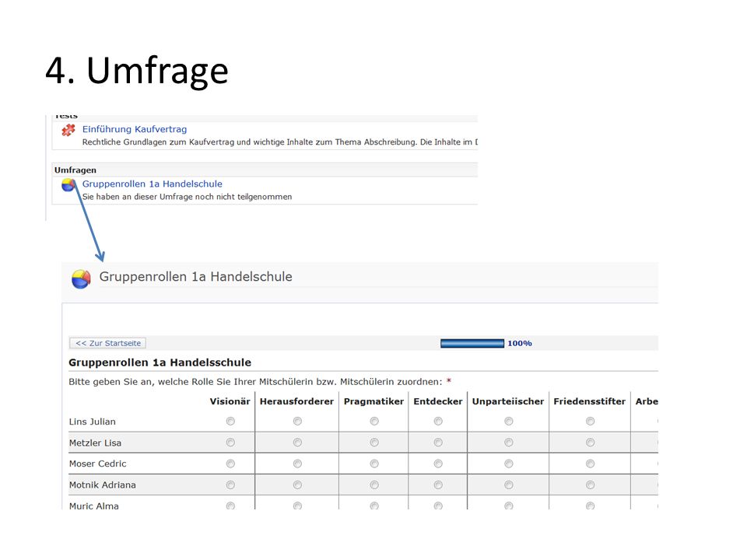Select Visionär for Motnik Adriana

tap(230, 485)
